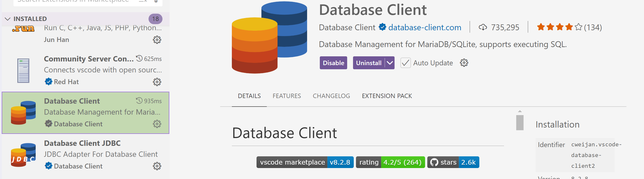Click the star rating icons

click(559, 27)
